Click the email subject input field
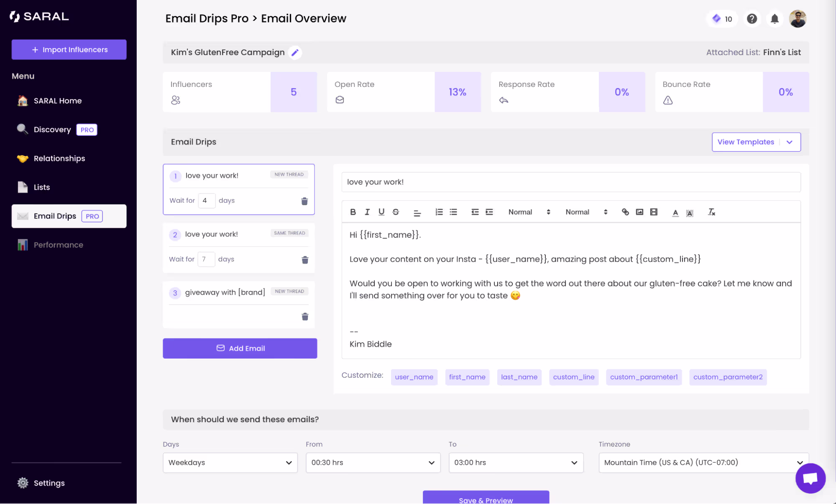Viewport: 836px width, 504px height. coord(570,182)
